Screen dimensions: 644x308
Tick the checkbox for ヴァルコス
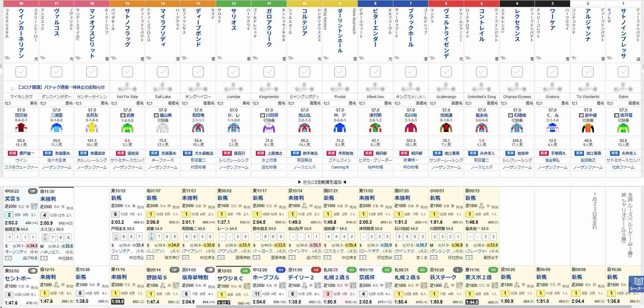click(56, 72)
